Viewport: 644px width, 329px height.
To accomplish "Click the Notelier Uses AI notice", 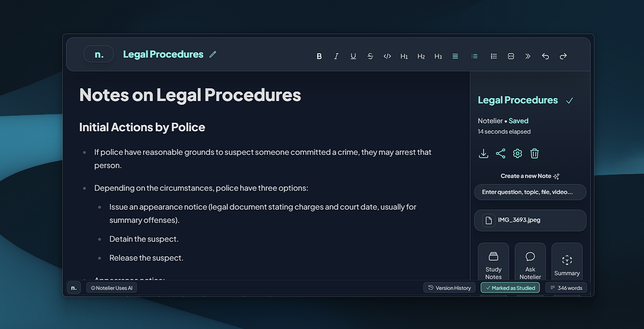I will click(x=112, y=288).
